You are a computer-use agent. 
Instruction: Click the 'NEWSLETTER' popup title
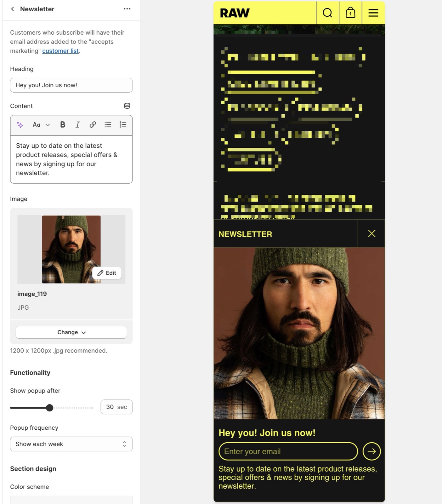[x=245, y=234]
